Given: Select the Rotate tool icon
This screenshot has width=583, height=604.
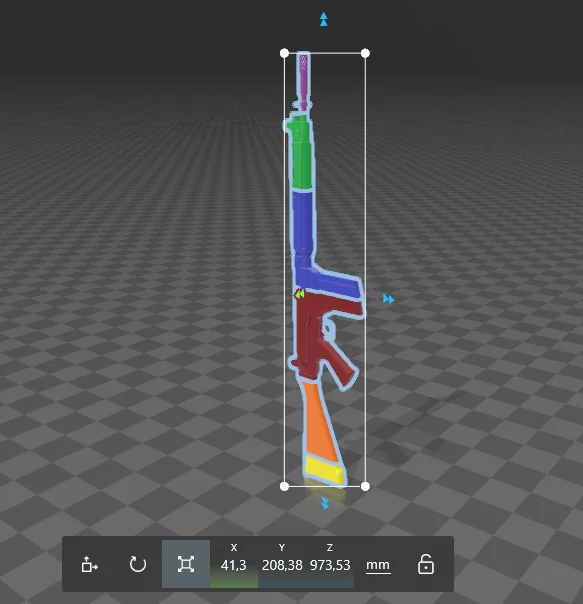Looking at the screenshot, I should (x=138, y=564).
